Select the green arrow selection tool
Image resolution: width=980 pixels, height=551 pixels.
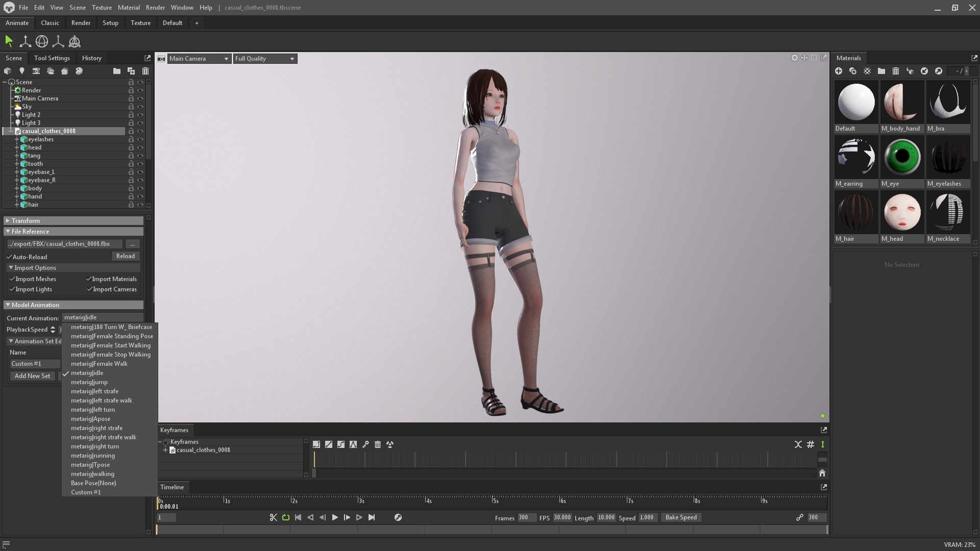point(9,41)
